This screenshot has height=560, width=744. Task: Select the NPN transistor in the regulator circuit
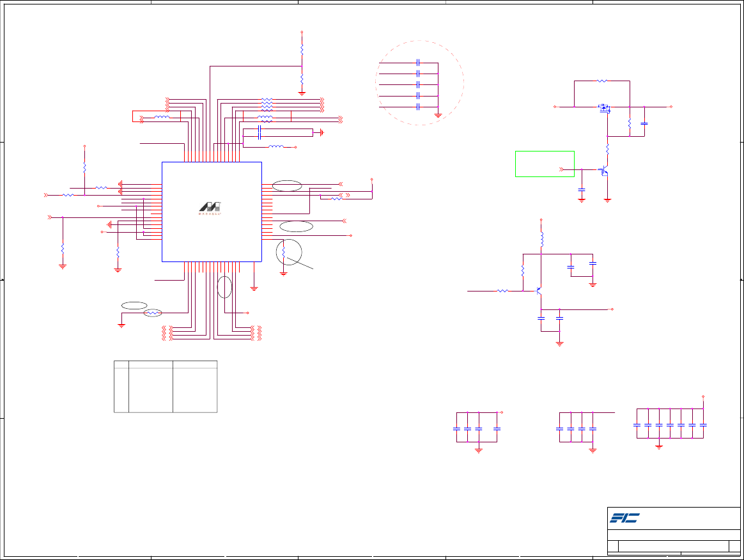[x=539, y=290]
